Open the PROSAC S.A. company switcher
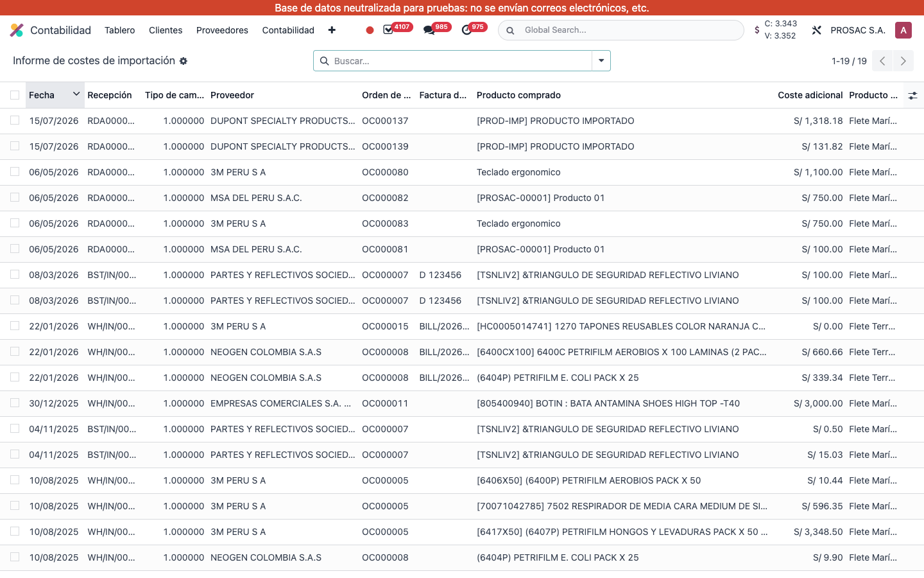This screenshot has height=578, width=924. point(858,30)
